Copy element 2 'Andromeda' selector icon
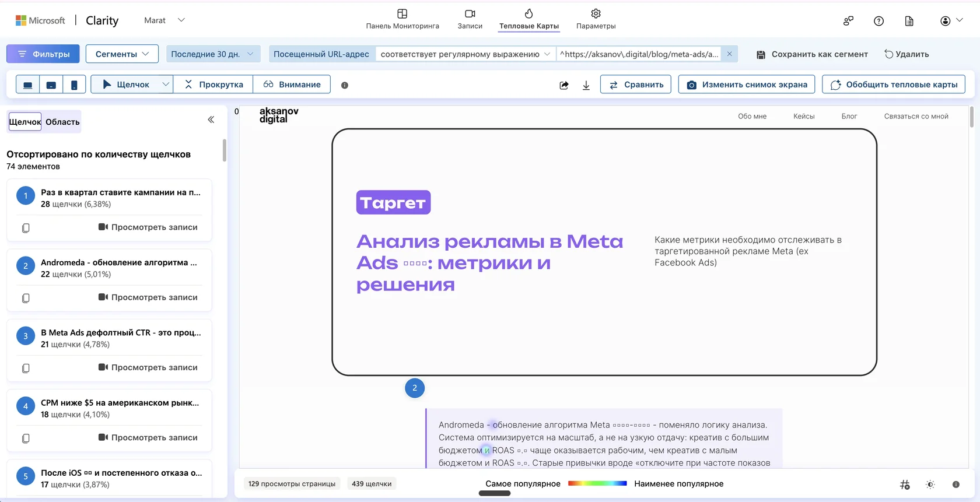The height and width of the screenshot is (502, 980). tap(26, 298)
